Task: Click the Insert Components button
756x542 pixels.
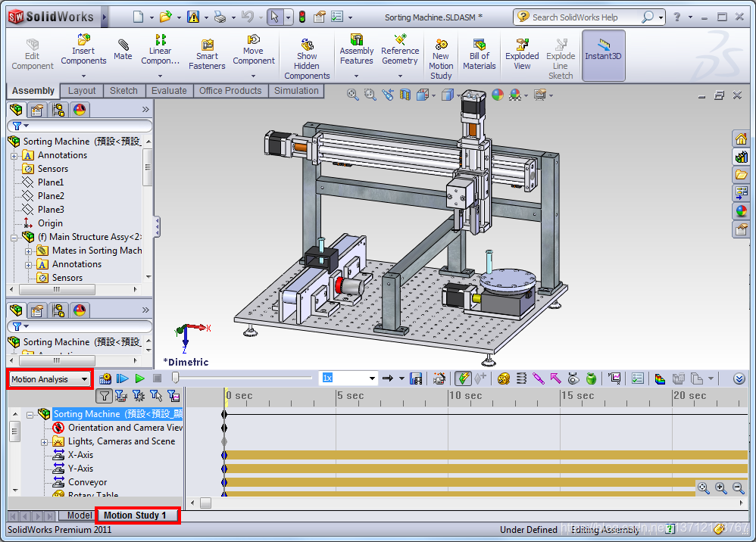Action: (83, 55)
